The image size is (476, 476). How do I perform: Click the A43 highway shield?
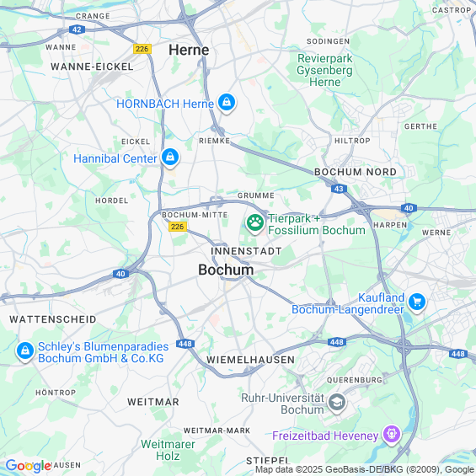coord(339,189)
